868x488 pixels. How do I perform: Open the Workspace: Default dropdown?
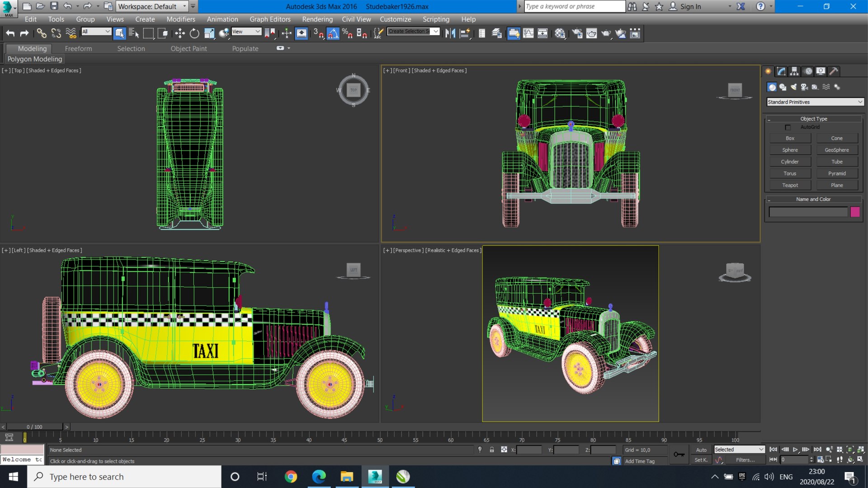point(152,6)
